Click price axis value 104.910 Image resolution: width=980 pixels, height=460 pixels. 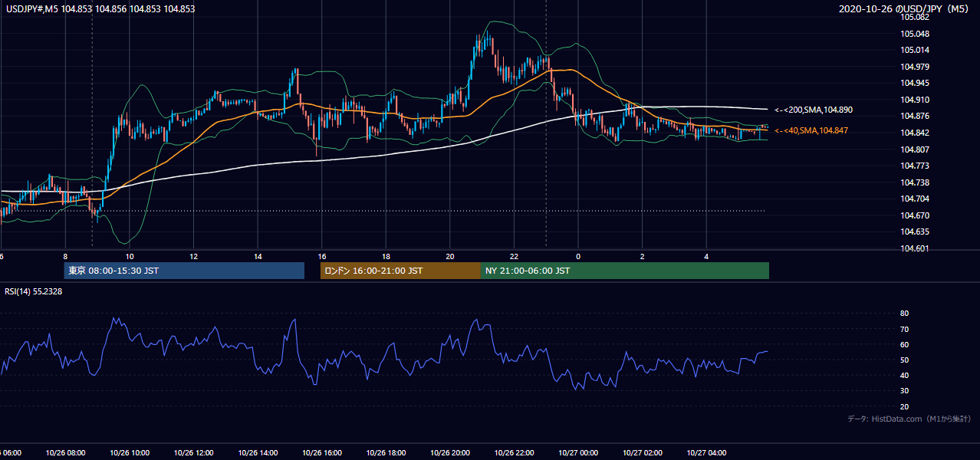click(x=915, y=100)
